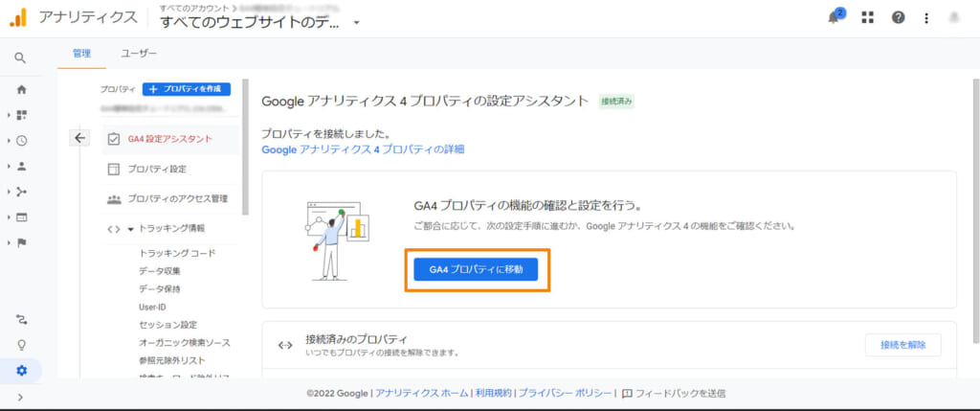Switch to 管理 tab
Image resolution: width=980 pixels, height=411 pixels.
[x=81, y=54]
